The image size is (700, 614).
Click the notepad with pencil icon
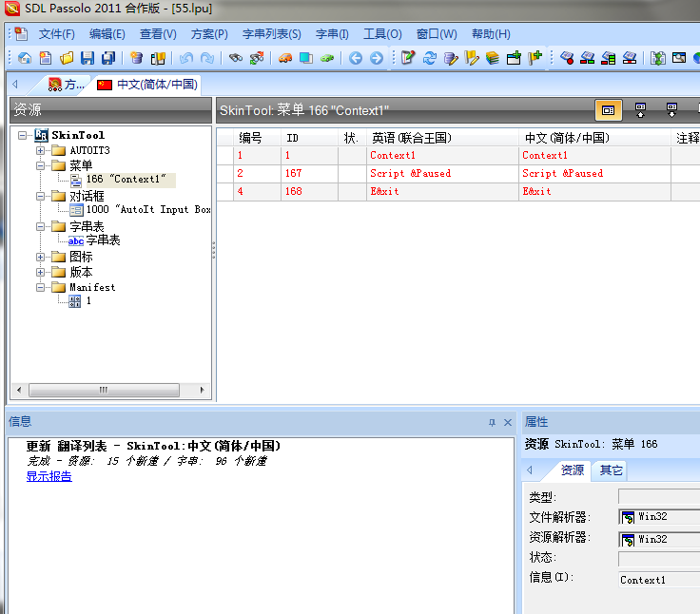[408, 58]
